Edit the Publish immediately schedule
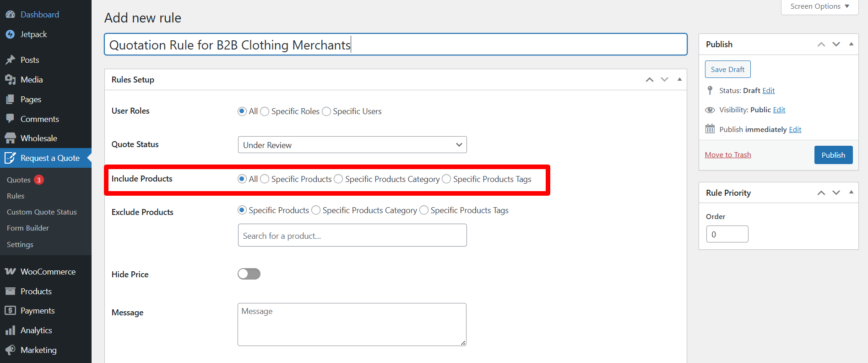 point(795,130)
